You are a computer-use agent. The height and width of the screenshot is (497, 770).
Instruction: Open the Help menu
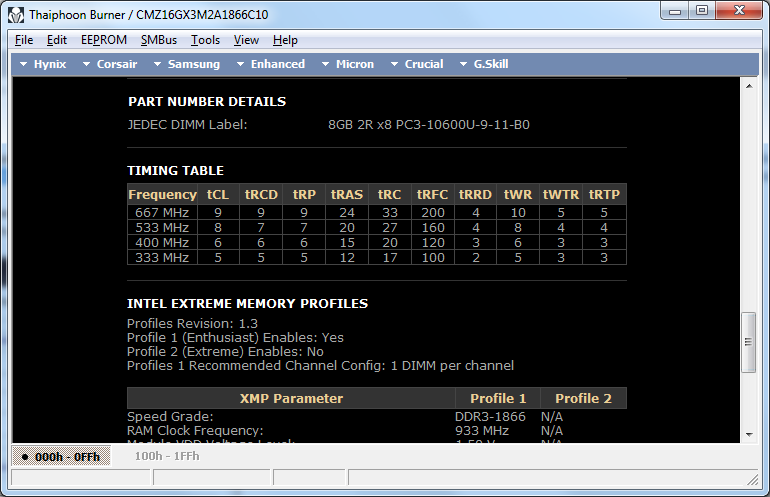point(285,40)
